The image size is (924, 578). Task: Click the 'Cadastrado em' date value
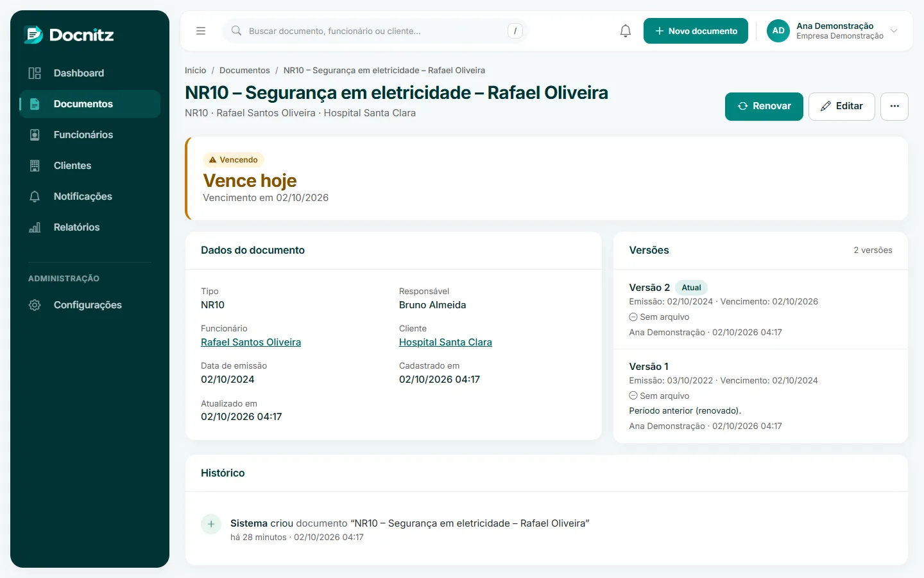pyautogui.click(x=440, y=380)
